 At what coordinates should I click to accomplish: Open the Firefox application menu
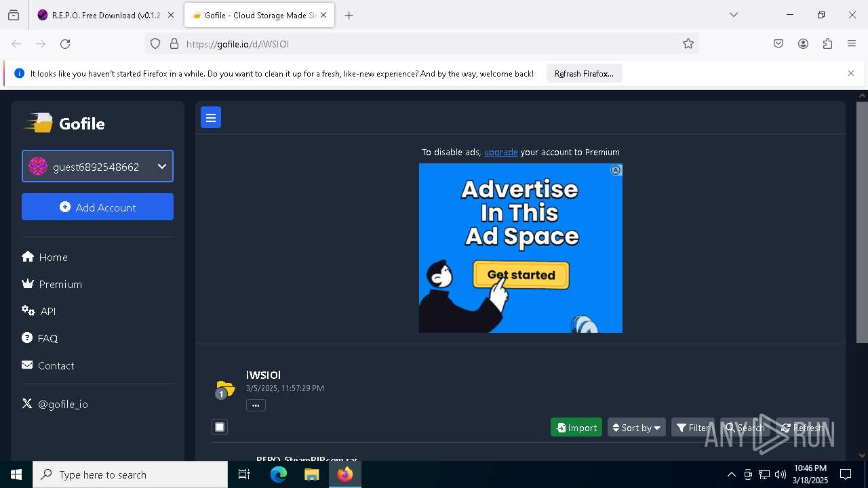852,43
